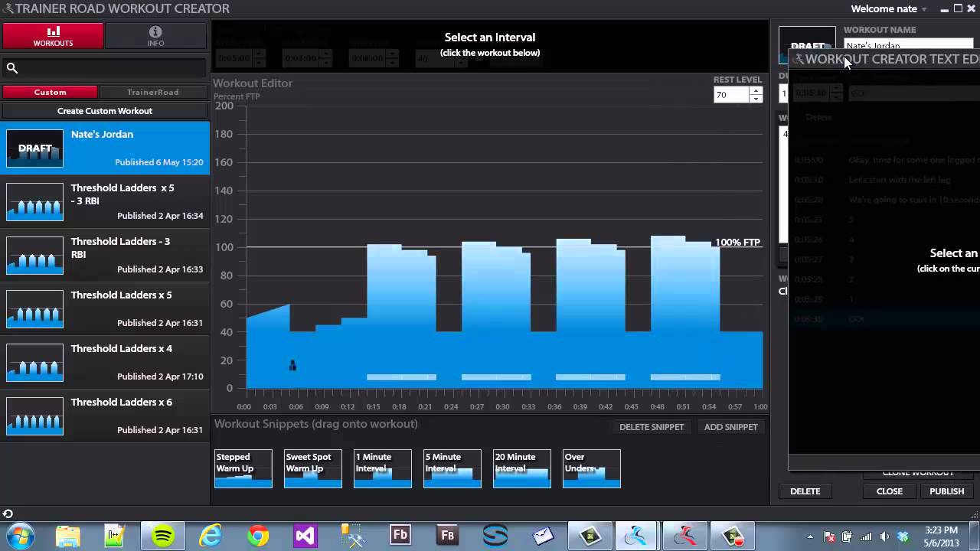Click the CLOSE workout button
This screenshot has height=551, width=980.
pyautogui.click(x=890, y=491)
